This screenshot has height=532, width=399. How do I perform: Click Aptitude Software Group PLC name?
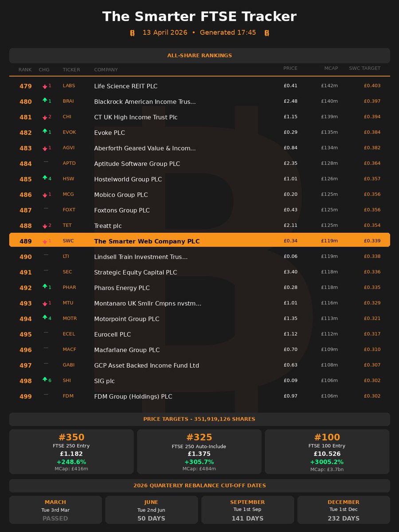[137, 164]
